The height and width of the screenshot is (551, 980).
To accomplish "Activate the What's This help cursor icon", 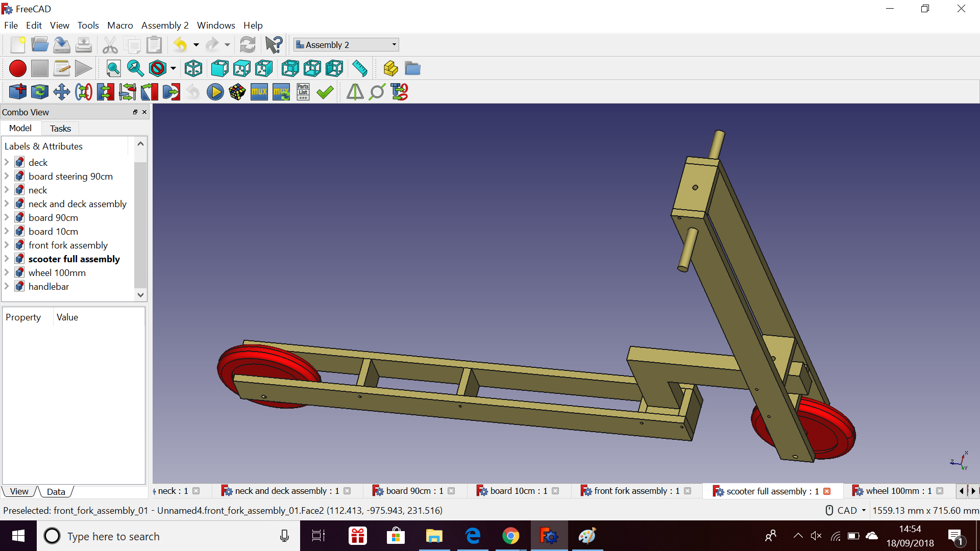I will point(274,45).
